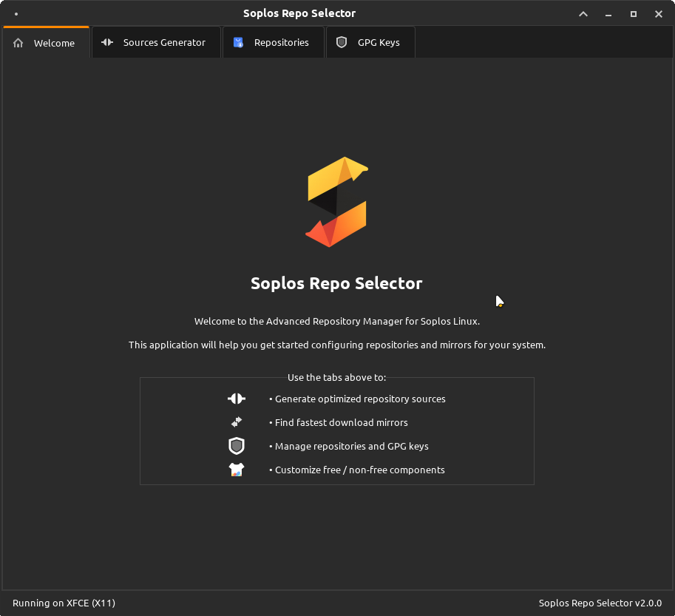Click the roll-up arrow in the title bar
The width and height of the screenshot is (675, 616).
click(x=583, y=13)
